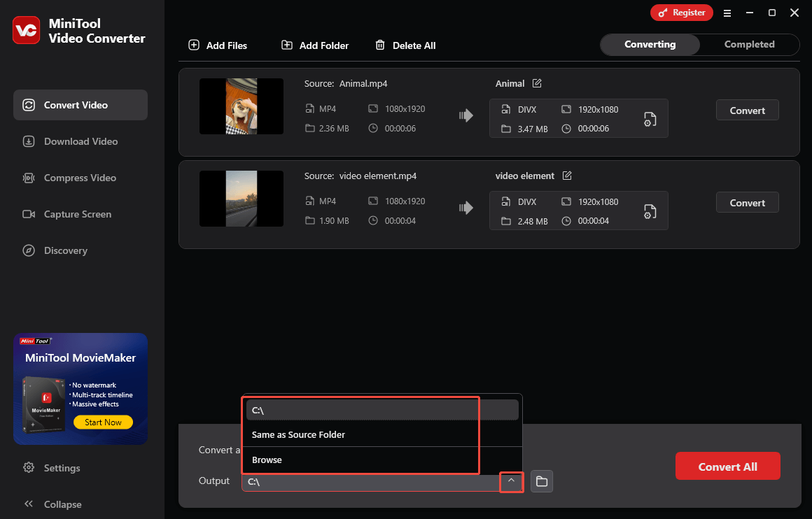
Task: Open the hamburger menu at top right
Action: [x=727, y=13]
